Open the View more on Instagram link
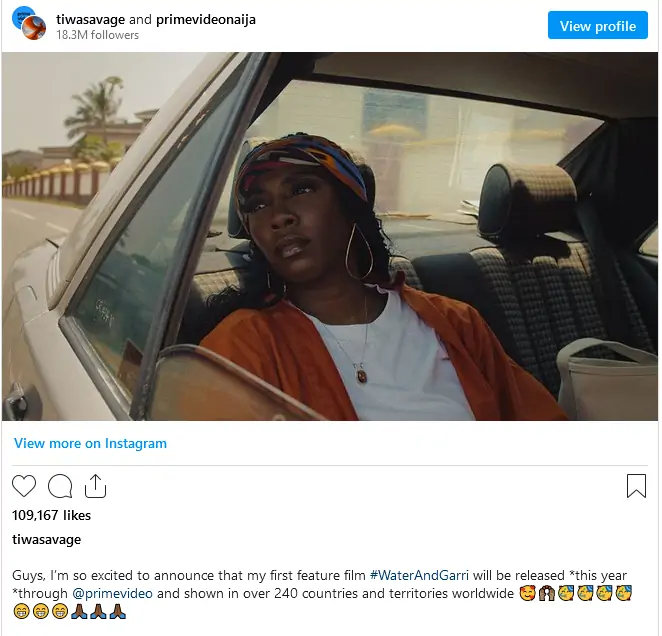The height and width of the screenshot is (636, 662). point(90,443)
